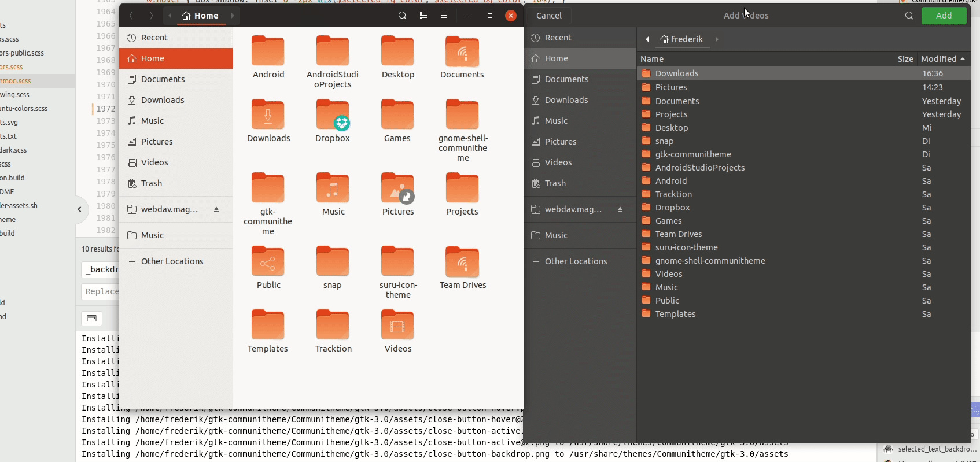The image size is (980, 462).
Task: Select webdav.mag... in Add Videos sidebar
Action: (x=580, y=209)
